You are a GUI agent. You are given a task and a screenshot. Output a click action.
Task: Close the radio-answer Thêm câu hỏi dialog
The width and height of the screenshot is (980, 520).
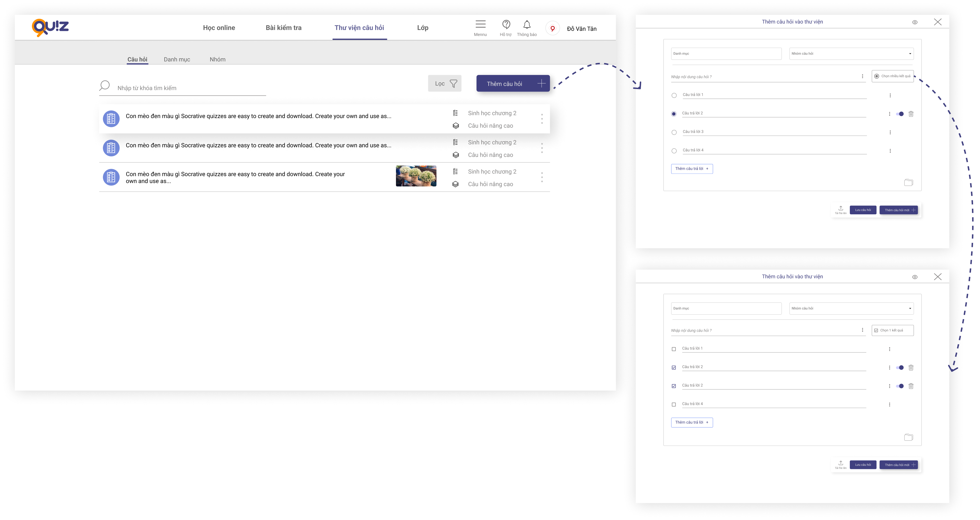pos(937,22)
